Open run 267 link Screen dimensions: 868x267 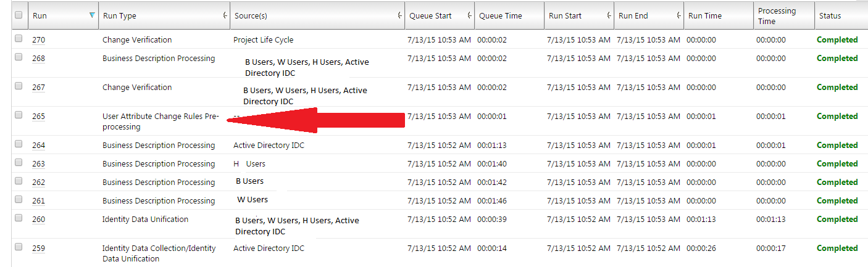[x=38, y=88]
